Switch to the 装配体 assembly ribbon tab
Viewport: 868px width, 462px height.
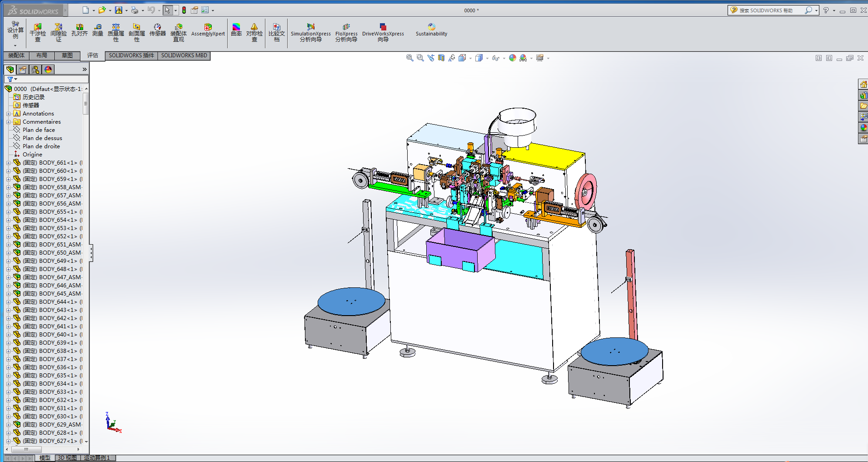coord(16,55)
